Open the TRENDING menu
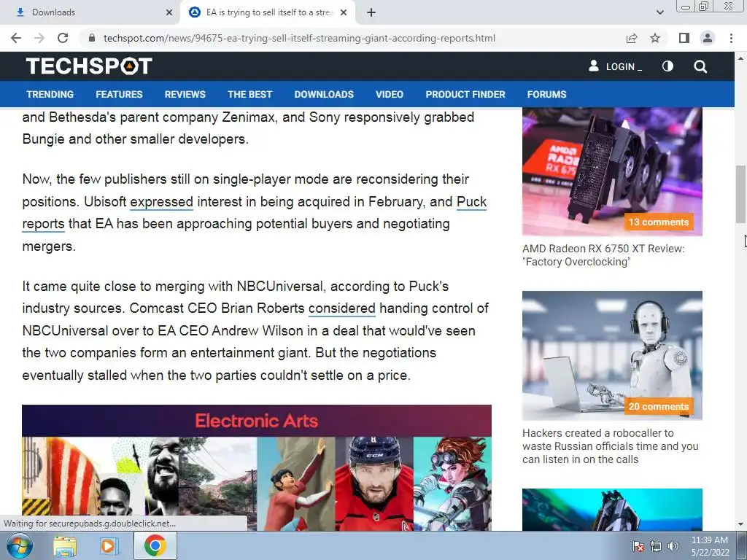The height and width of the screenshot is (560, 747). pos(50,94)
